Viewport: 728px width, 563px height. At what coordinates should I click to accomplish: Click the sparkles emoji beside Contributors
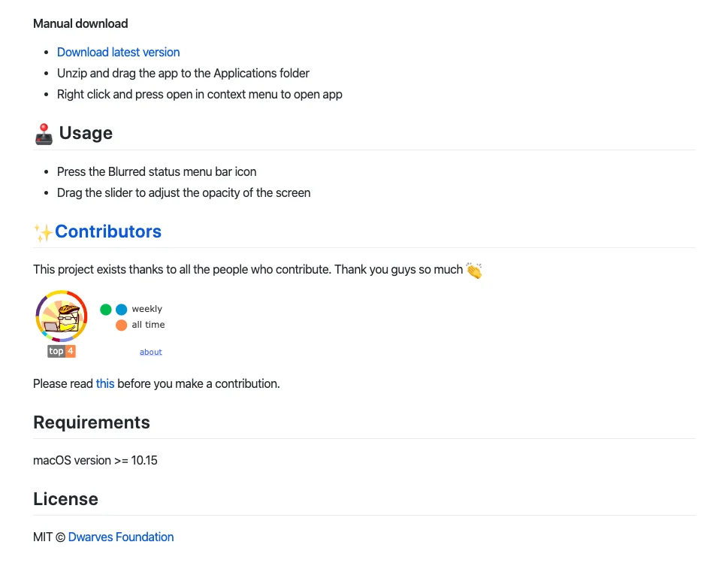[43, 232]
